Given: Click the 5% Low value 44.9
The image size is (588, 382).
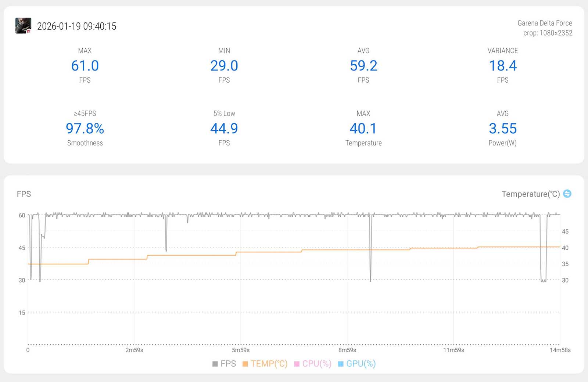Looking at the screenshot, I should (x=224, y=129).
